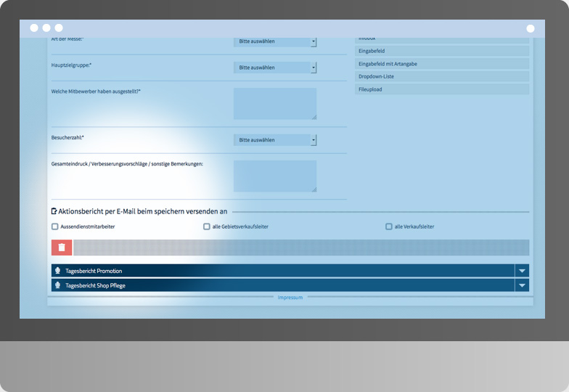Enable the alle Gebietsverkaufsleiter checkbox
This screenshot has width=569, height=392.
point(207,226)
